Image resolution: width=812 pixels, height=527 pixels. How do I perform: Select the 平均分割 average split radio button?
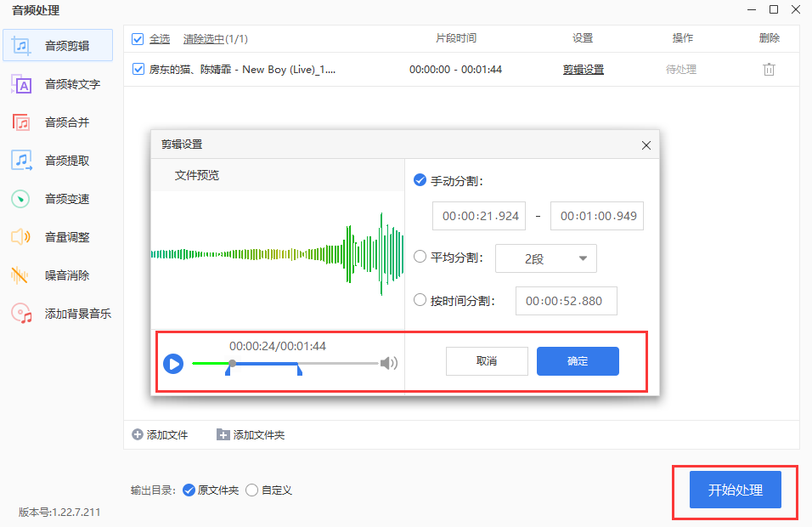tap(420, 258)
